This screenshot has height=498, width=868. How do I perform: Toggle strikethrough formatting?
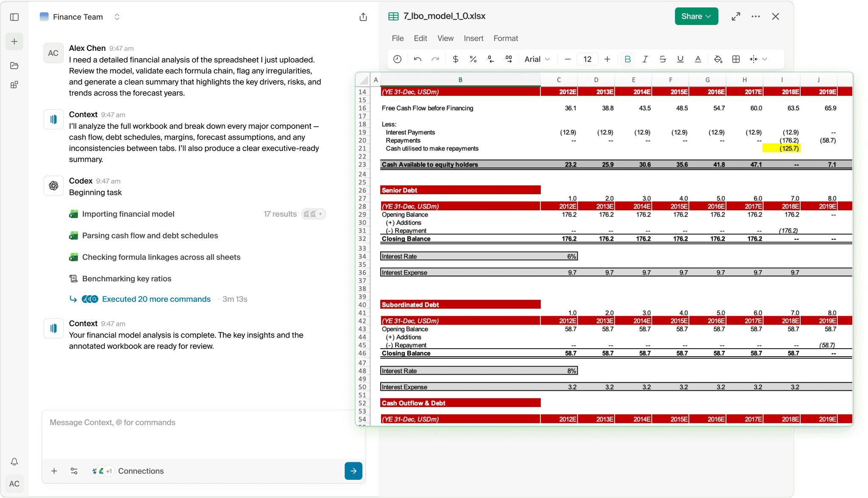click(662, 59)
